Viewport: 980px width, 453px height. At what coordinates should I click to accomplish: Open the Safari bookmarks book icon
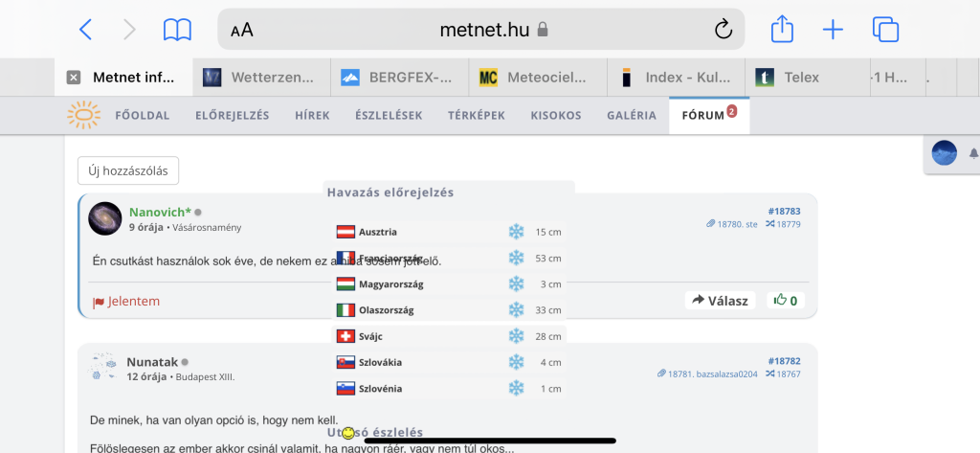coord(177,30)
